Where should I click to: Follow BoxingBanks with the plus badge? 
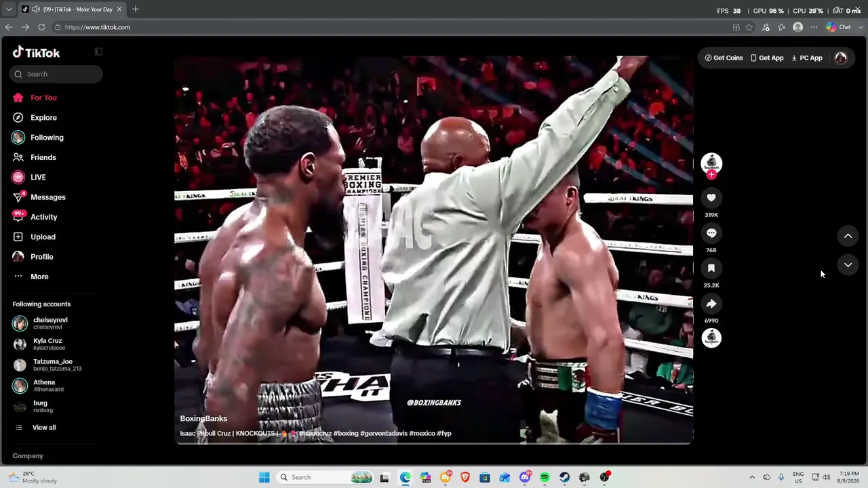[711, 175]
